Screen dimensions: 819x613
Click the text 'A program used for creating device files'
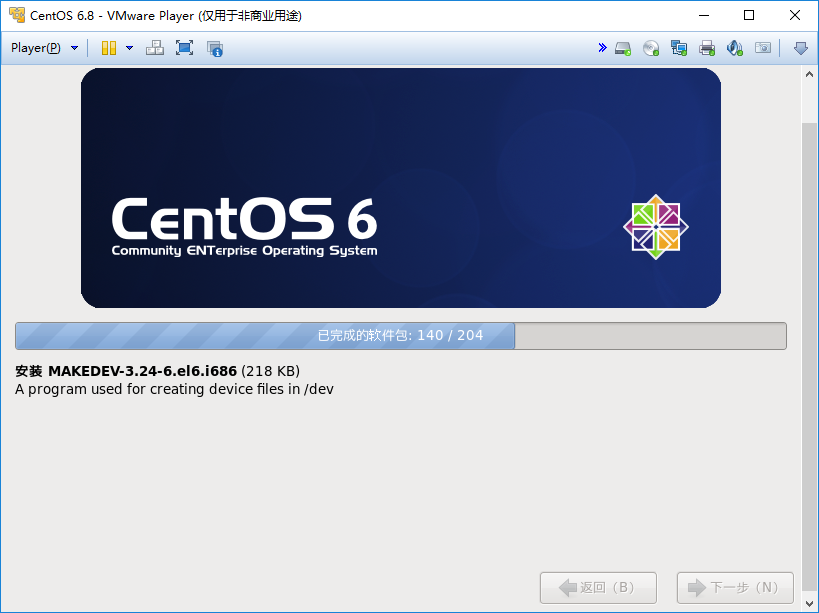point(150,390)
